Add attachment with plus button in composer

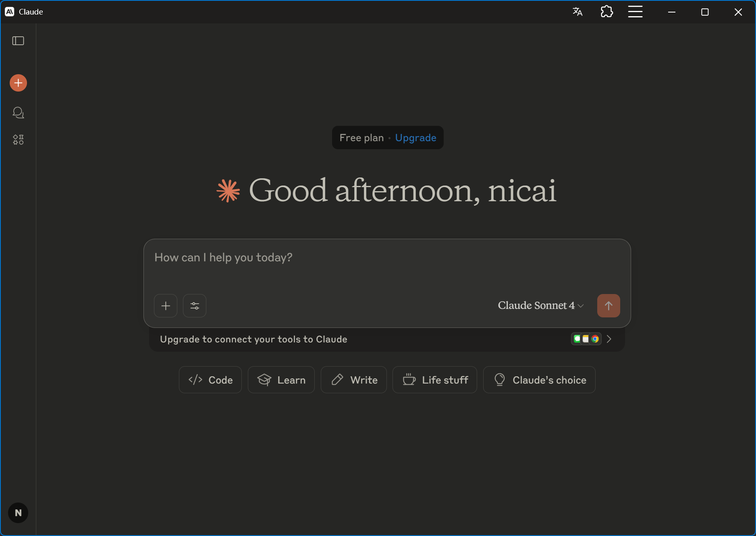click(x=166, y=306)
